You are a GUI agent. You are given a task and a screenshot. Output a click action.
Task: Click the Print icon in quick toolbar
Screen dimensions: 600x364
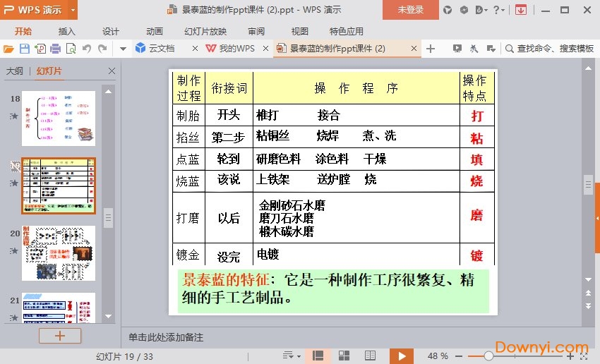tap(55, 49)
